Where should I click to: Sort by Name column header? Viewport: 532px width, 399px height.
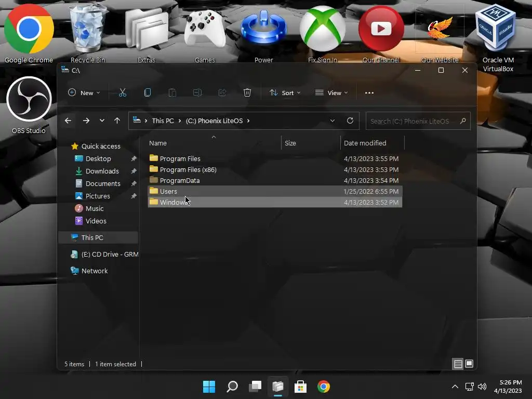(x=214, y=143)
